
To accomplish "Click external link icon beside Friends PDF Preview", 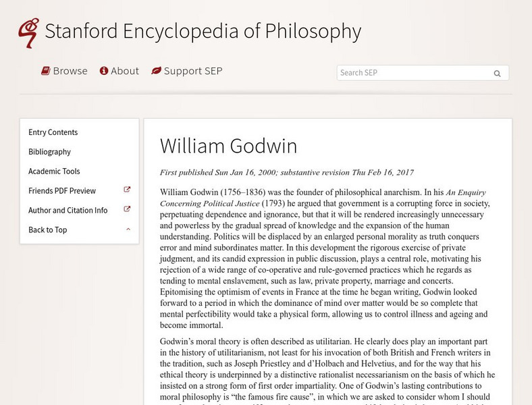I will (x=128, y=190).
